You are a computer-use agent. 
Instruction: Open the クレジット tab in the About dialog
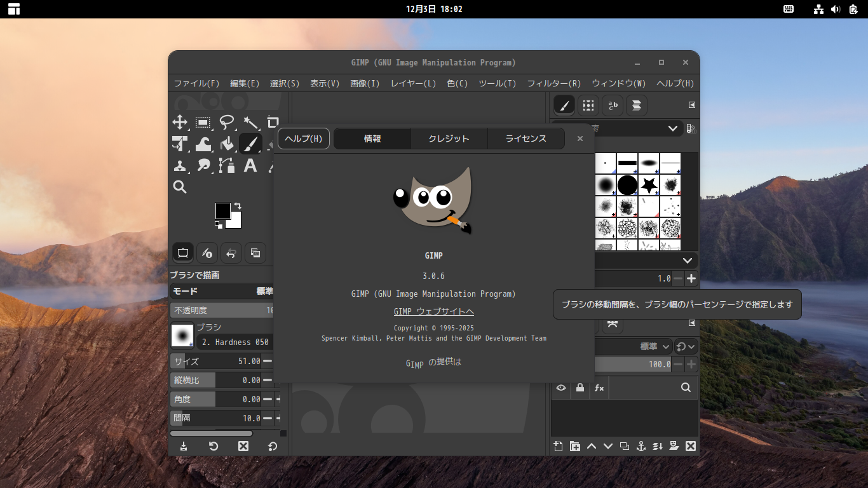click(449, 138)
